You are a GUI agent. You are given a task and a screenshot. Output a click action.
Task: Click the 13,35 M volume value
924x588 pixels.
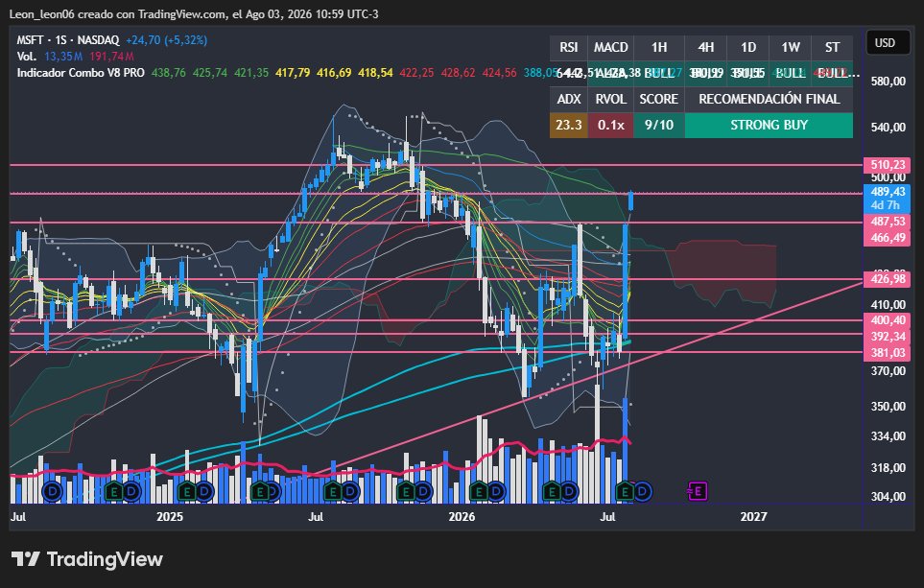click(x=63, y=57)
